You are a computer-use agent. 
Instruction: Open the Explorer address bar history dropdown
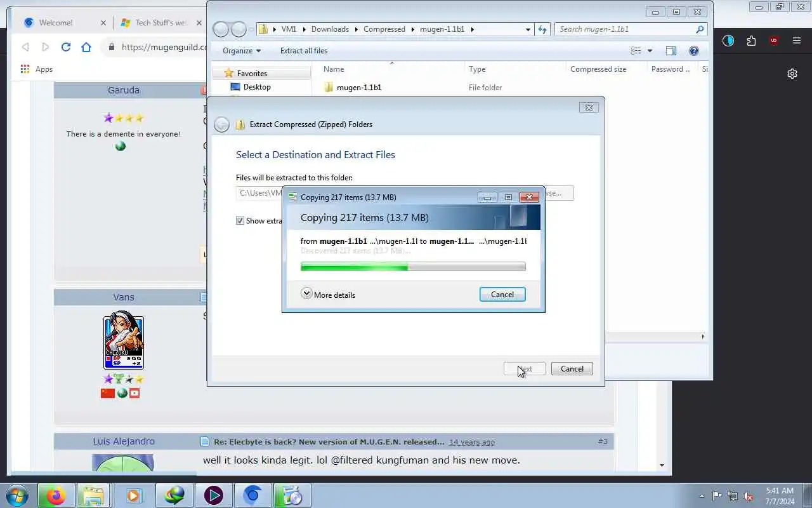[x=528, y=29]
